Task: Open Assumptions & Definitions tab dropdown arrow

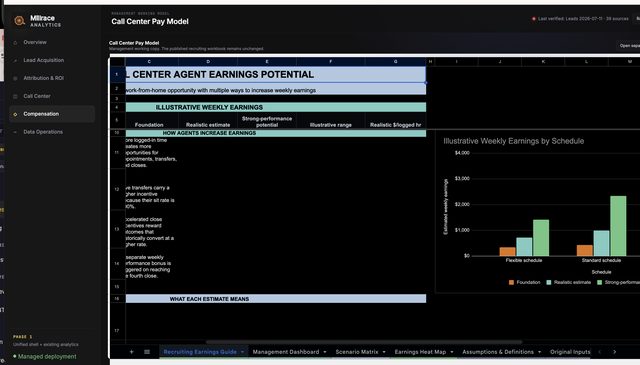Action: (x=540, y=352)
